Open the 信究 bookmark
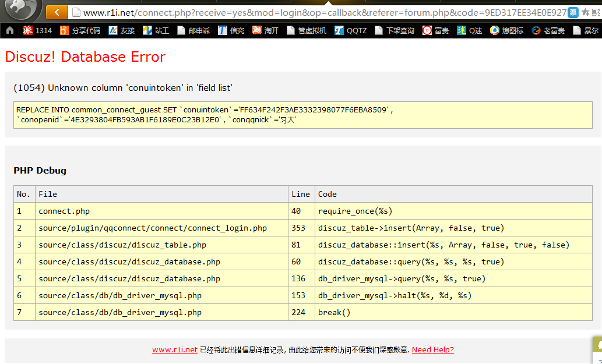This screenshot has width=602, height=364. click(x=231, y=30)
